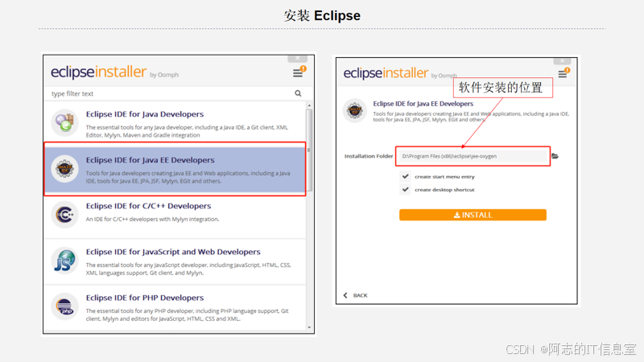Toggle create start menu entry checkbox

pos(406,176)
